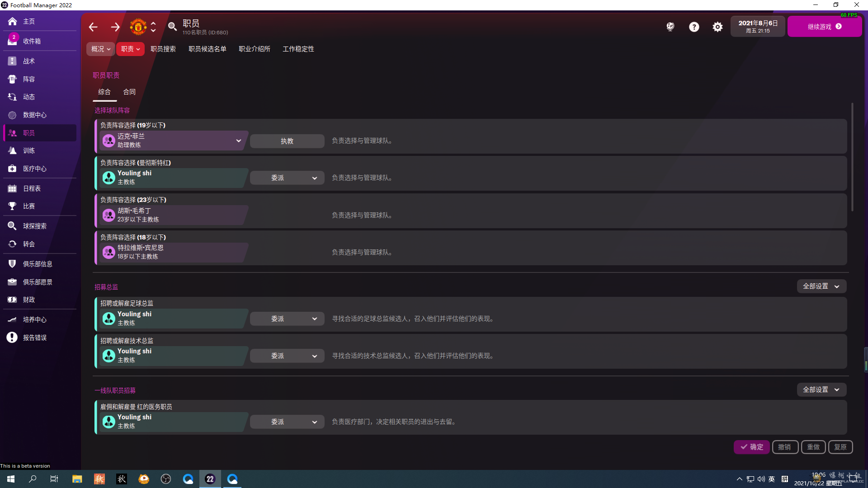The image size is (868, 488).
Task: Open 动态 dynamics page
Action: click(x=40, y=97)
